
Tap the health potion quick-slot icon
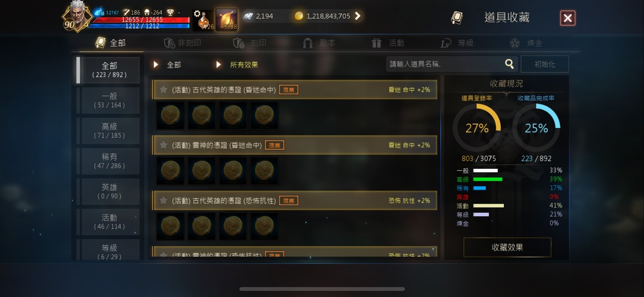click(205, 20)
